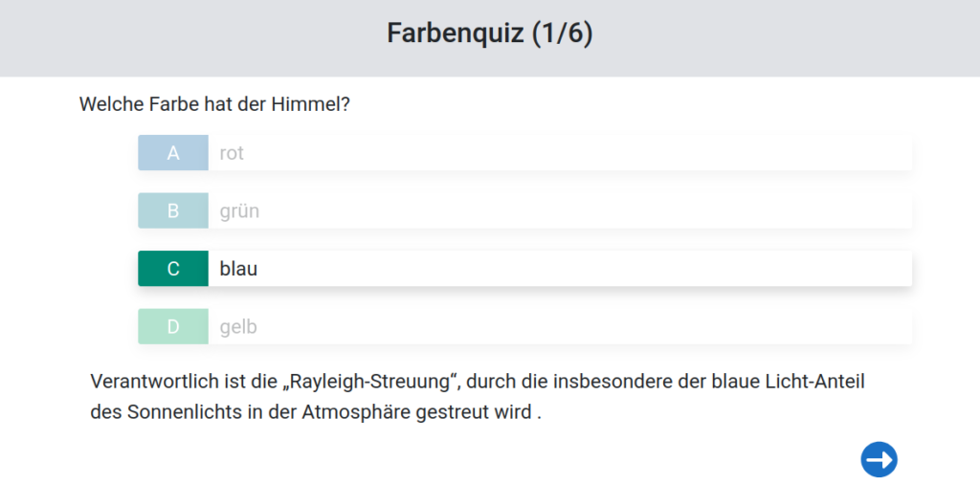Click the question "Welche Farbe hat der Himmel?"
The image size is (980, 484).
tap(214, 103)
